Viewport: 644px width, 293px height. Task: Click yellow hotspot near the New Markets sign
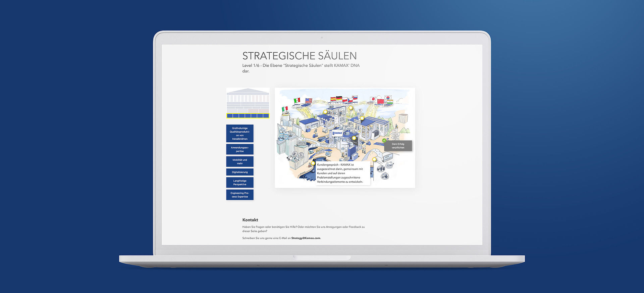pyautogui.click(x=374, y=159)
